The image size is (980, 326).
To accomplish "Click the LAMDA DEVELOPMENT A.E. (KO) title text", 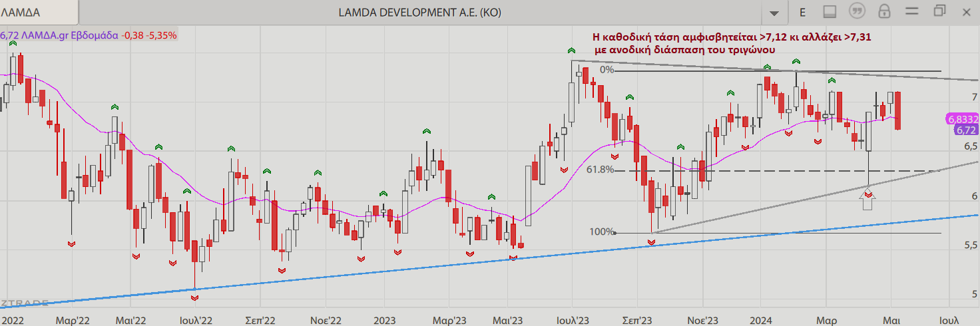I will point(420,12).
